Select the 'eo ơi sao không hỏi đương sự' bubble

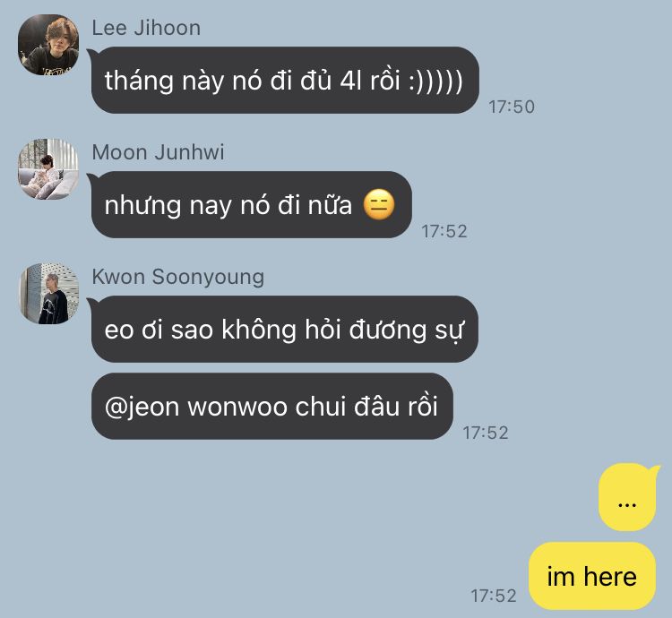[x=285, y=330]
